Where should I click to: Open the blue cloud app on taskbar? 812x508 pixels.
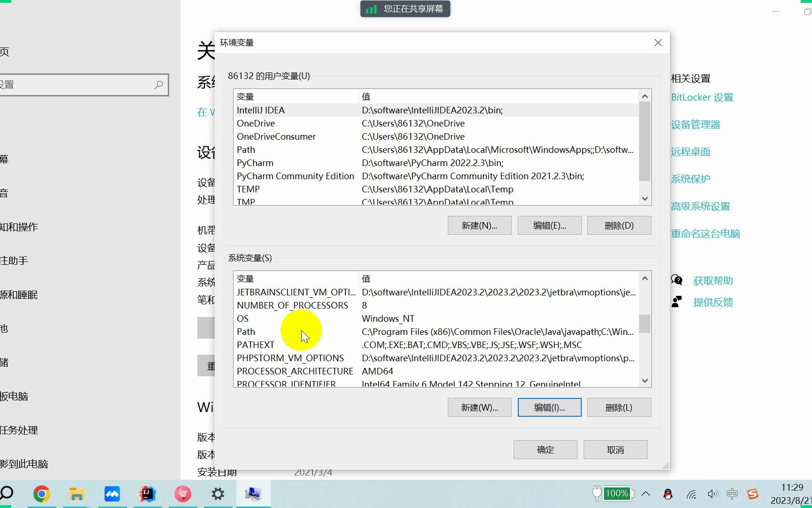112,494
